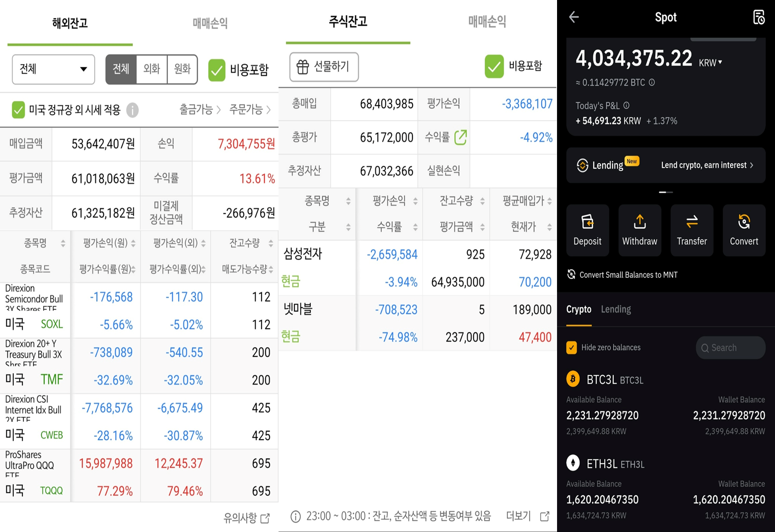The width and height of the screenshot is (775, 532).
Task: Click the BTC3L coin icon
Action: click(573, 379)
